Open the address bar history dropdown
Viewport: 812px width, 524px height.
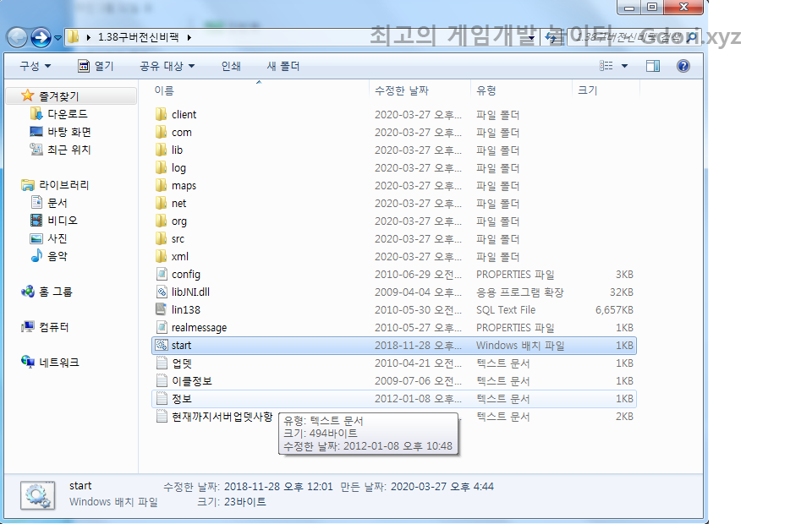tap(531, 38)
